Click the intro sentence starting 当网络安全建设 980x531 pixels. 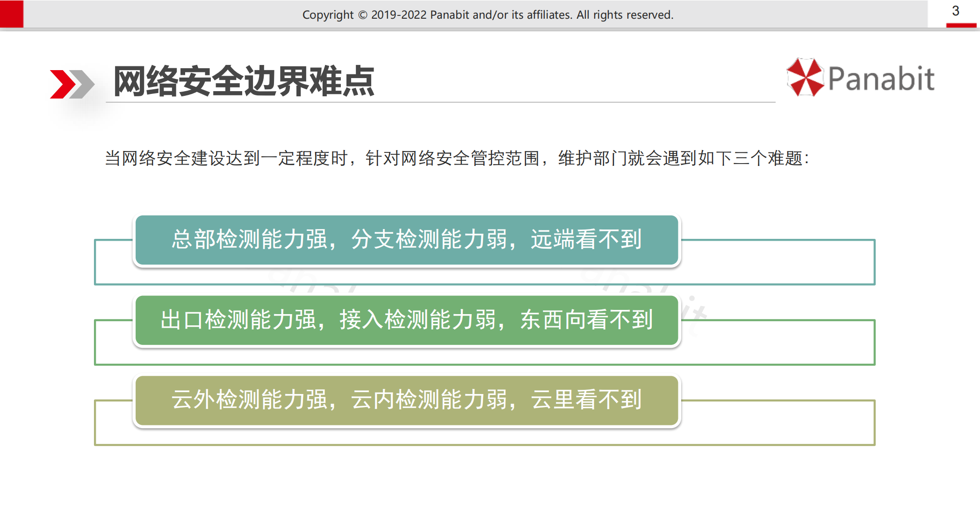point(457,158)
